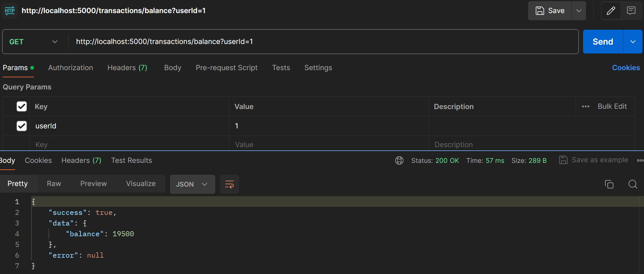
Task: Open the request Settings tab
Action: pyautogui.click(x=318, y=68)
